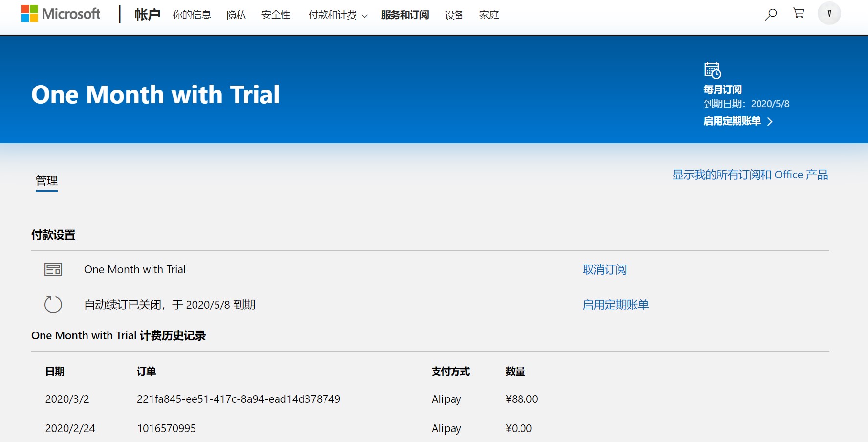Open the shopping cart icon
Screen dimensions: 868x442
tap(799, 14)
